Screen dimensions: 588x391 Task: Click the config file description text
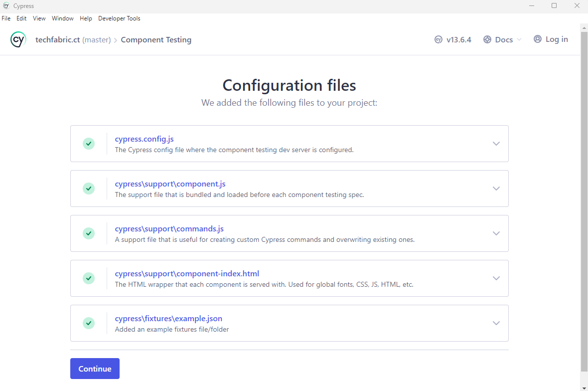[x=234, y=150]
